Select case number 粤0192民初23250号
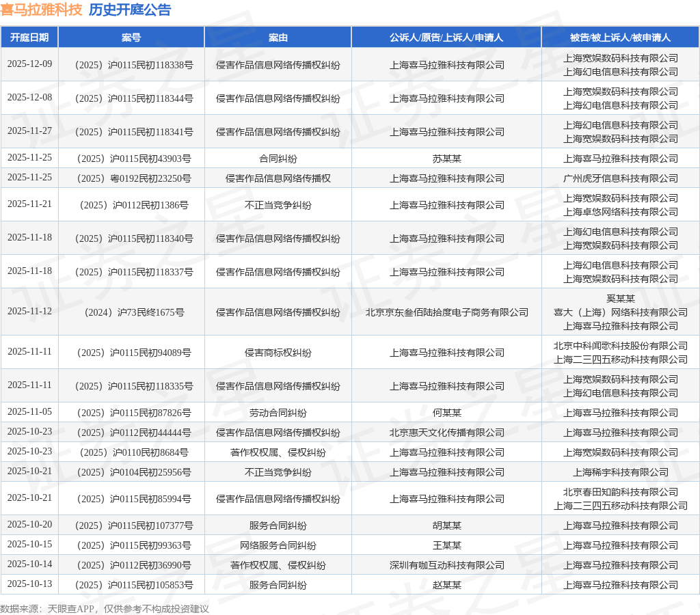700x615 pixels. click(x=134, y=178)
